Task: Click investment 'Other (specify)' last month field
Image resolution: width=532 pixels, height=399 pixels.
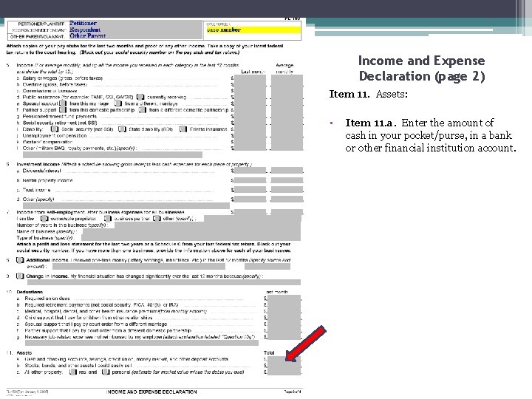Action: point(250,199)
